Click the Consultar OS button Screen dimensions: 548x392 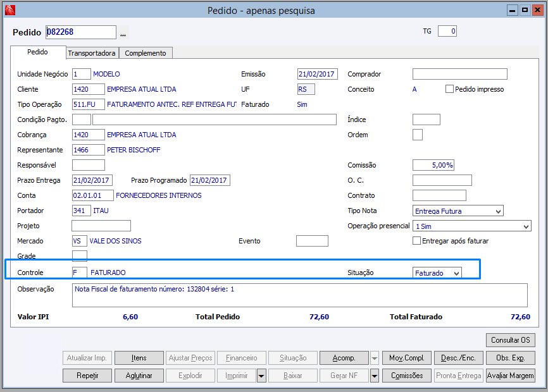click(510, 340)
